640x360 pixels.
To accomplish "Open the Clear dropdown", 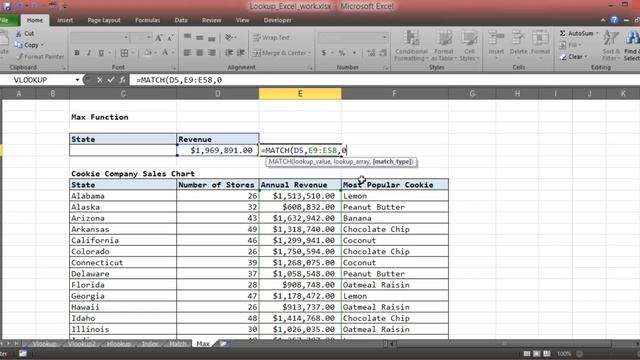I will [x=574, y=57].
